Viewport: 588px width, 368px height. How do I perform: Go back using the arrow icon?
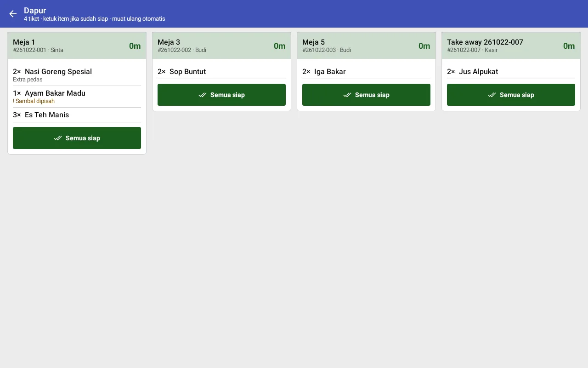[x=13, y=14]
